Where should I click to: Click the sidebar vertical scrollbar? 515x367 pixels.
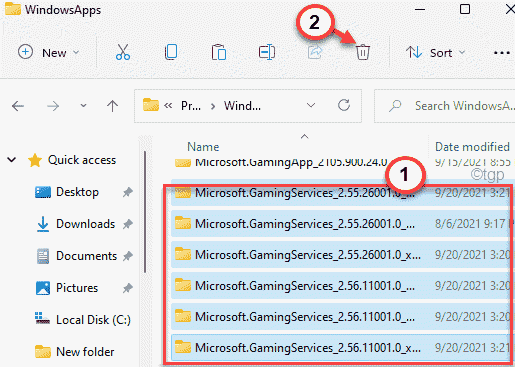click(145, 212)
